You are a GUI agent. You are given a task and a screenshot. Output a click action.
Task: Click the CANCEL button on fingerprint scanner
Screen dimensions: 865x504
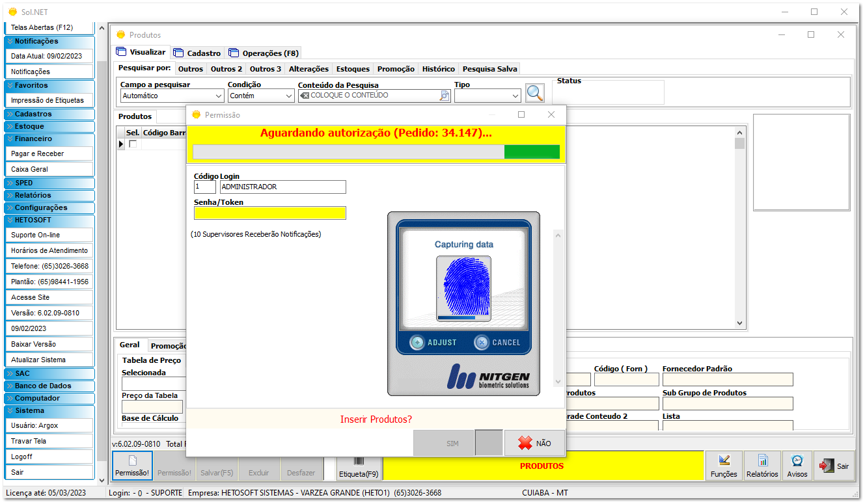[x=498, y=343]
